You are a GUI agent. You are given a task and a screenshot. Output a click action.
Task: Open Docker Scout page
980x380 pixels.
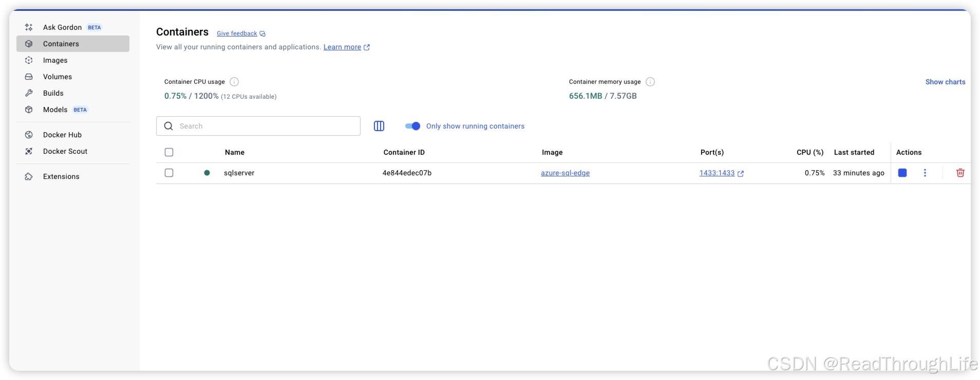[x=72, y=151]
